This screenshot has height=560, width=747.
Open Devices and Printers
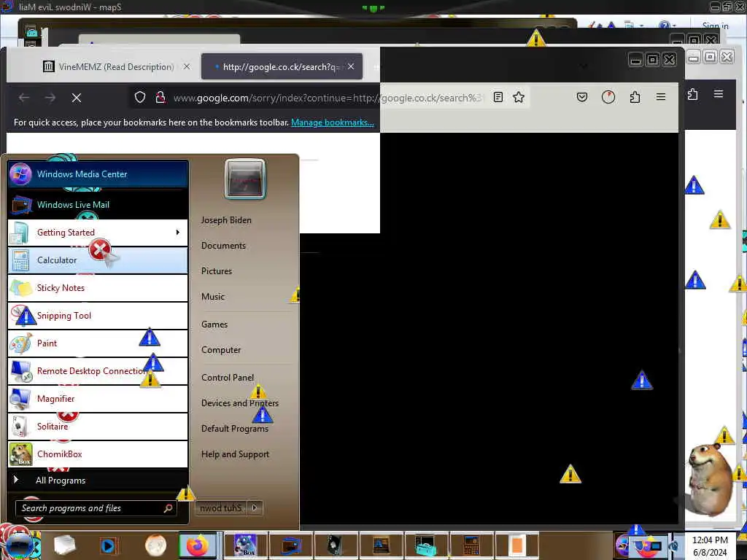[x=239, y=403]
